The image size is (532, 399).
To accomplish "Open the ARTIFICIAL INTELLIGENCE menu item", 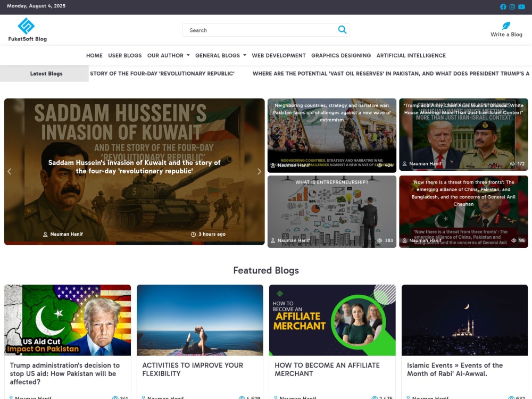I will tap(411, 55).
